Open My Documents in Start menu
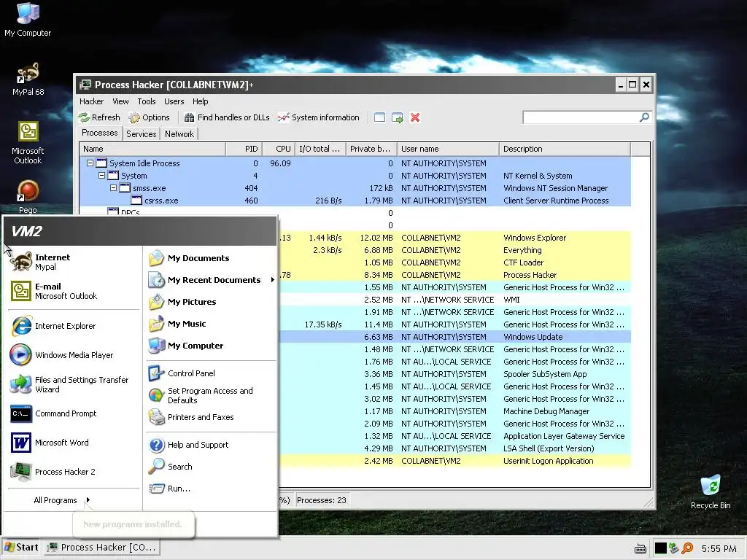 point(211,258)
